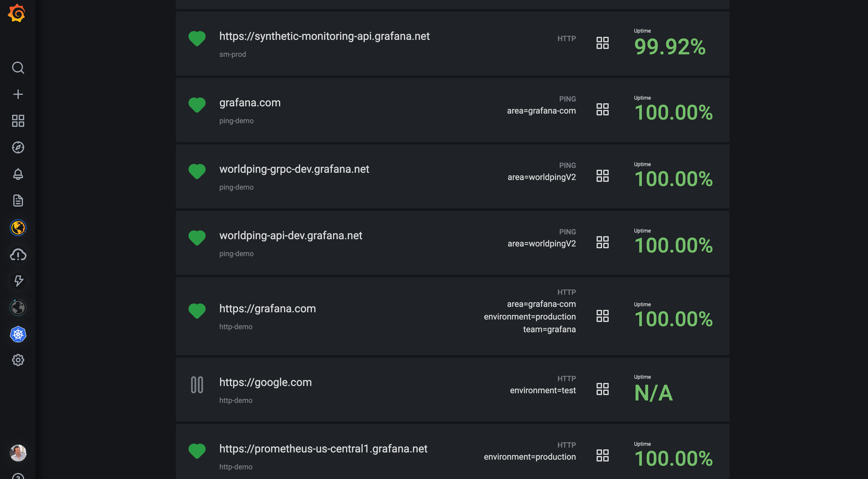Screen dimensions: 868x479
Task: Select the worldping-api-dev.grafana.net check
Action: [x=291, y=235]
